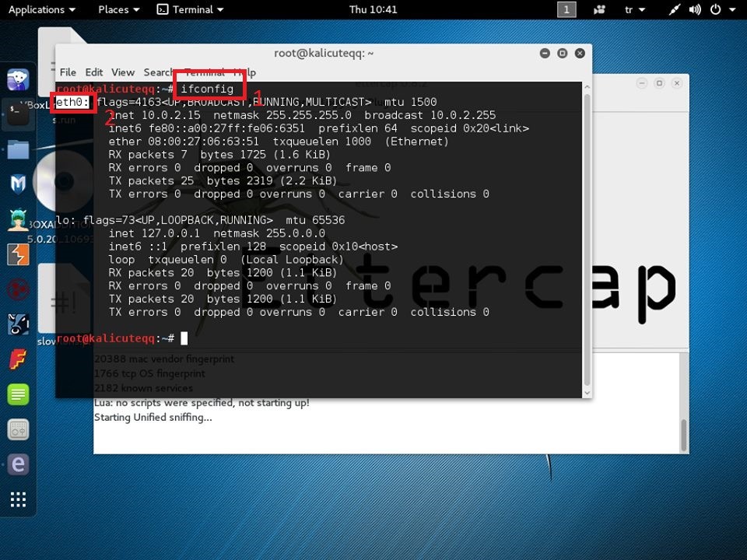Open the 'tr' keyboard layout dropdown
Image resolution: width=747 pixels, height=560 pixels.
pos(635,9)
